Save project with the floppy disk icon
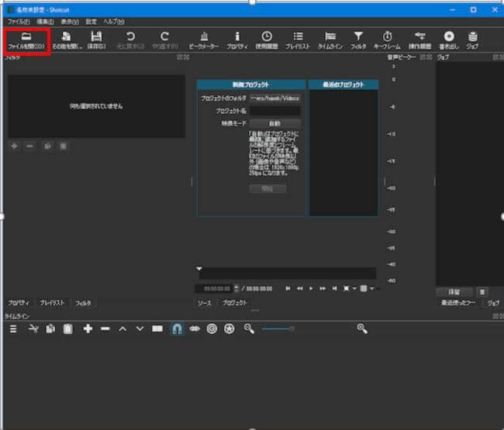Screen dimensions: 504x430 click(96, 41)
